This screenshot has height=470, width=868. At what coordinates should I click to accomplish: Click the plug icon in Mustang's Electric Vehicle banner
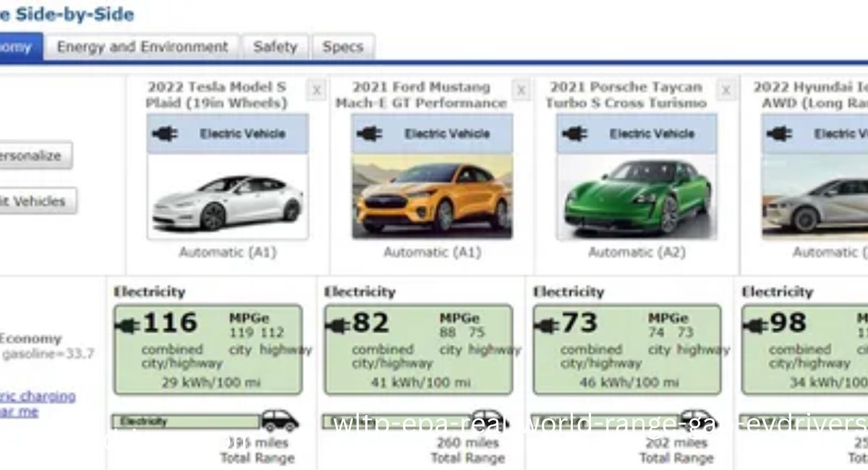coord(370,134)
